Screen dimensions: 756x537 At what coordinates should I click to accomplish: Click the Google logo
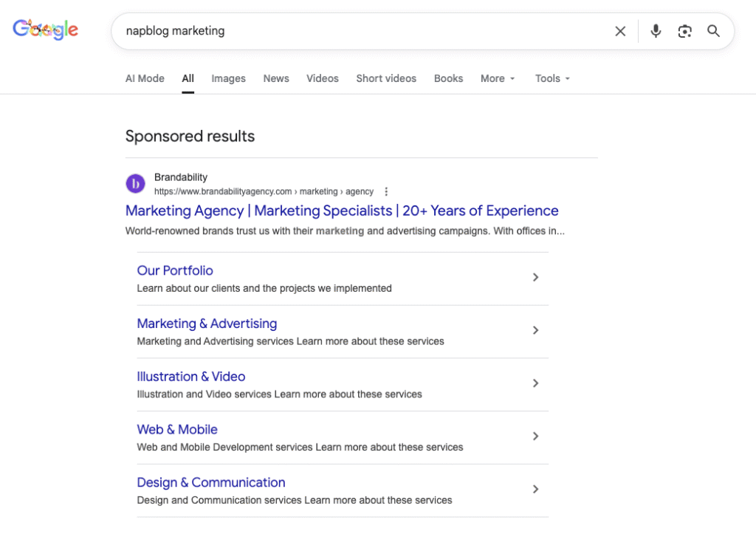coord(46,30)
